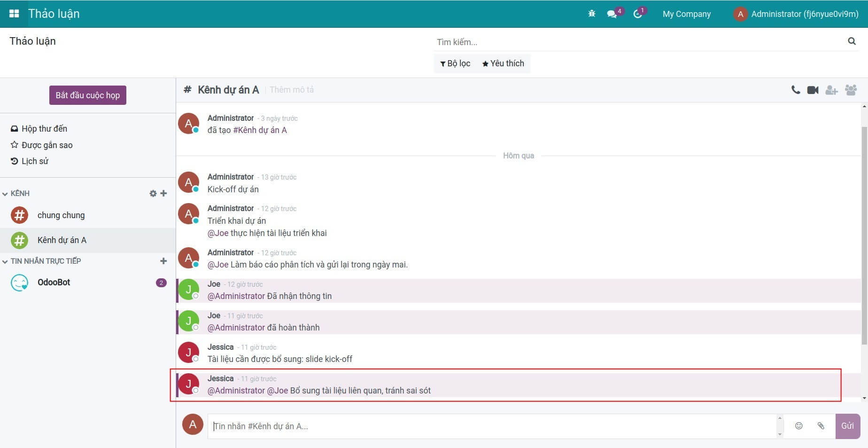Image resolution: width=868 pixels, height=448 pixels.
Task: Focus the Tìm kiếm search field
Action: click(639, 42)
